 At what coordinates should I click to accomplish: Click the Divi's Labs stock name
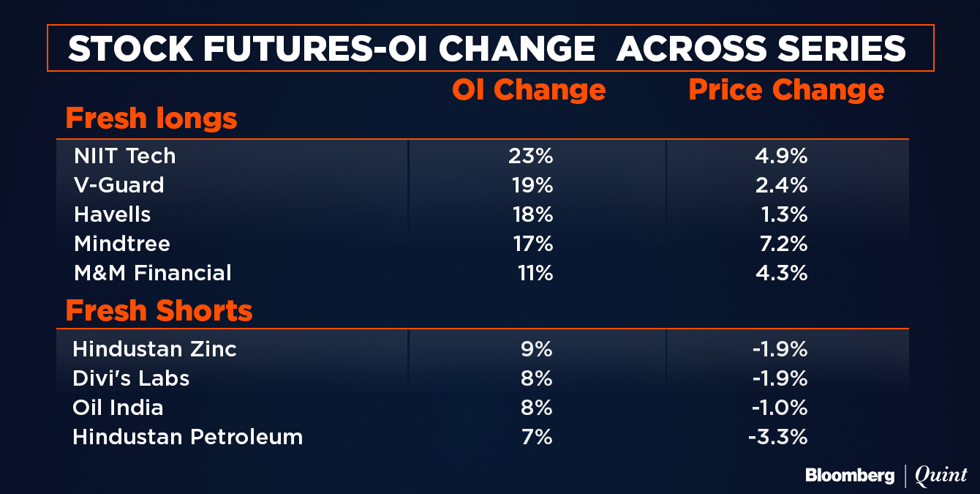131,378
